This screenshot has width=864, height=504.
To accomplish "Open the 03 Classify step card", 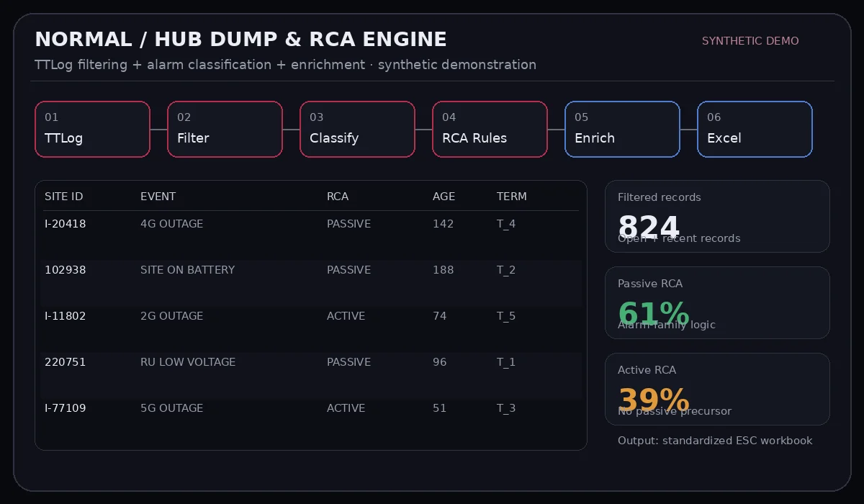I will pyautogui.click(x=357, y=129).
